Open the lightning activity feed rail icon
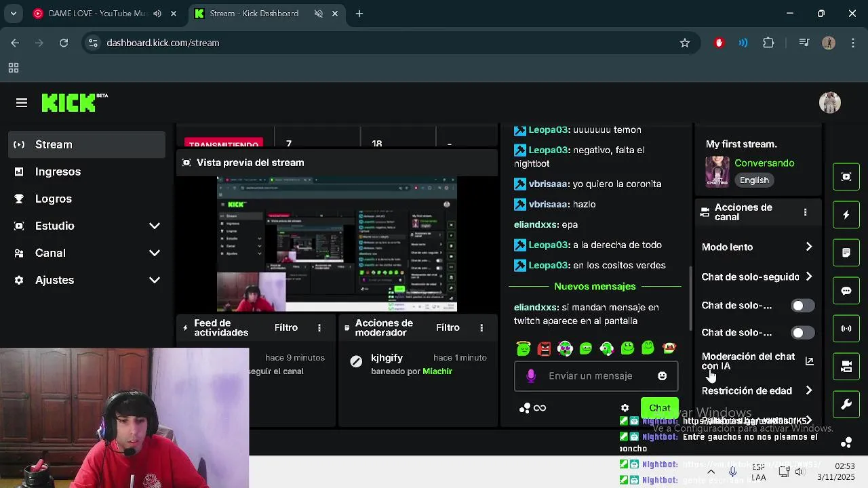868x488 pixels. 846,215
